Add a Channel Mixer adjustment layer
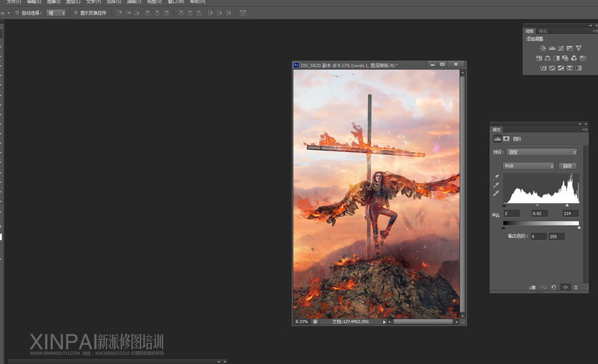 pyautogui.click(x=574, y=58)
